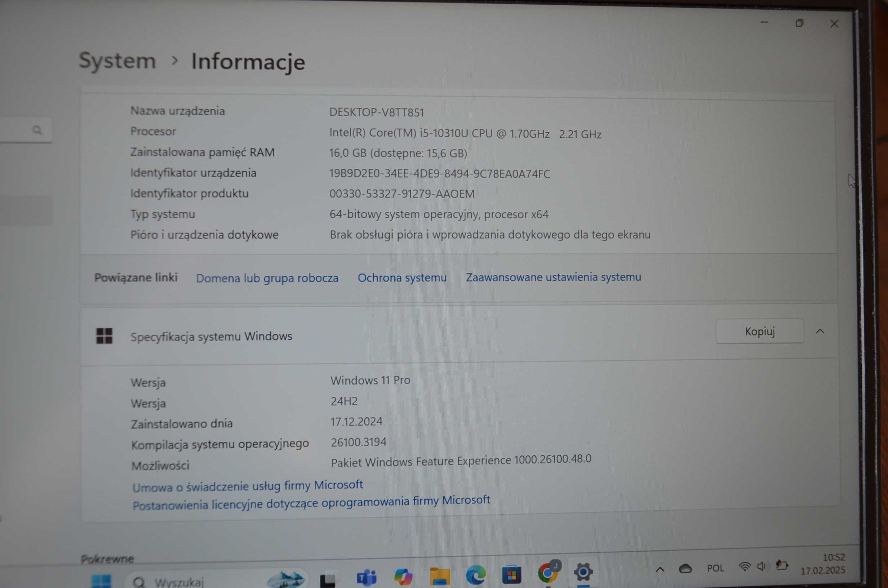Click the speaker volume tray icon
The image size is (888, 588).
[x=762, y=566]
